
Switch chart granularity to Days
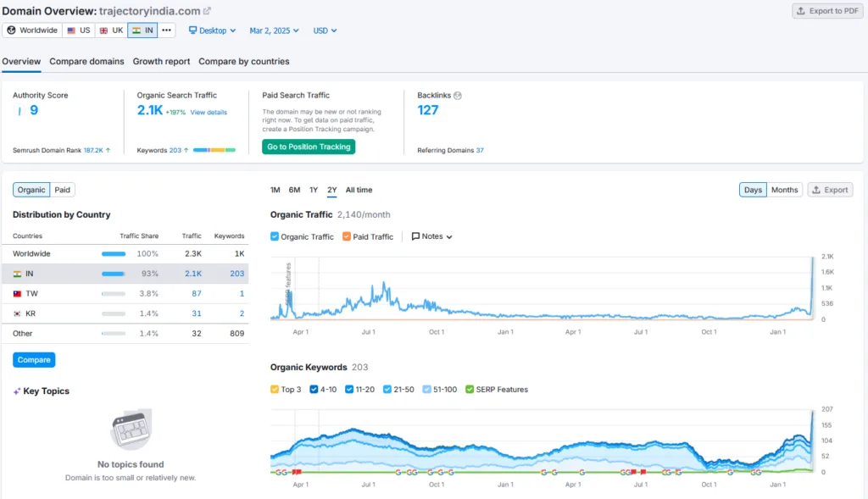tap(753, 190)
